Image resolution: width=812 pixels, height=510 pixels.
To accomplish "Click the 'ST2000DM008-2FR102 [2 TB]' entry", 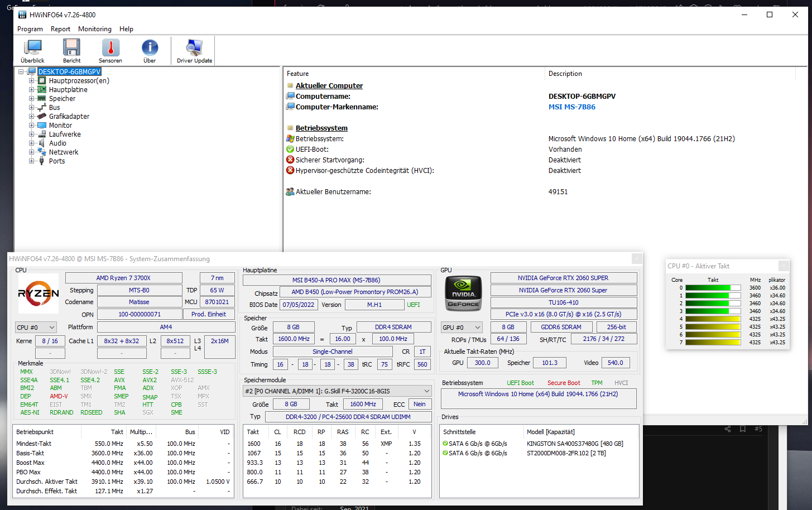I will tap(566, 453).
